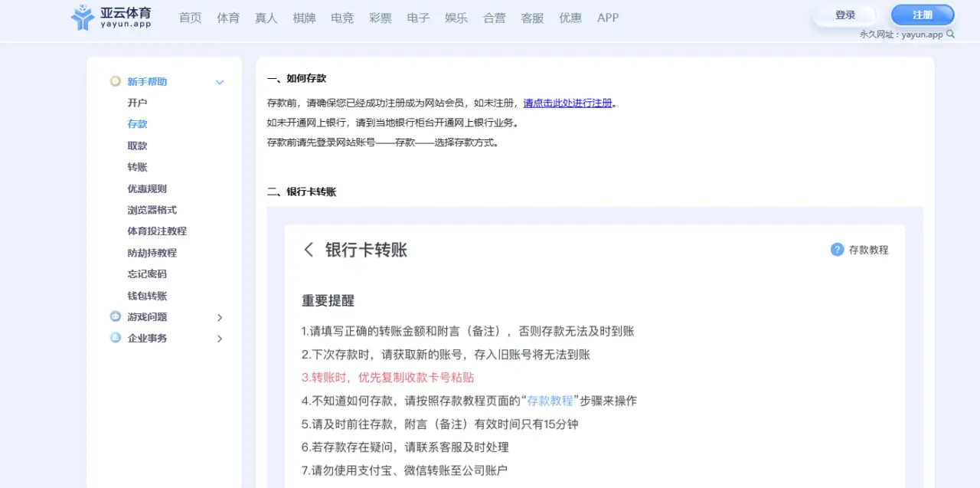Click the 企业事务 section label
The height and width of the screenshot is (488, 980).
(147, 339)
